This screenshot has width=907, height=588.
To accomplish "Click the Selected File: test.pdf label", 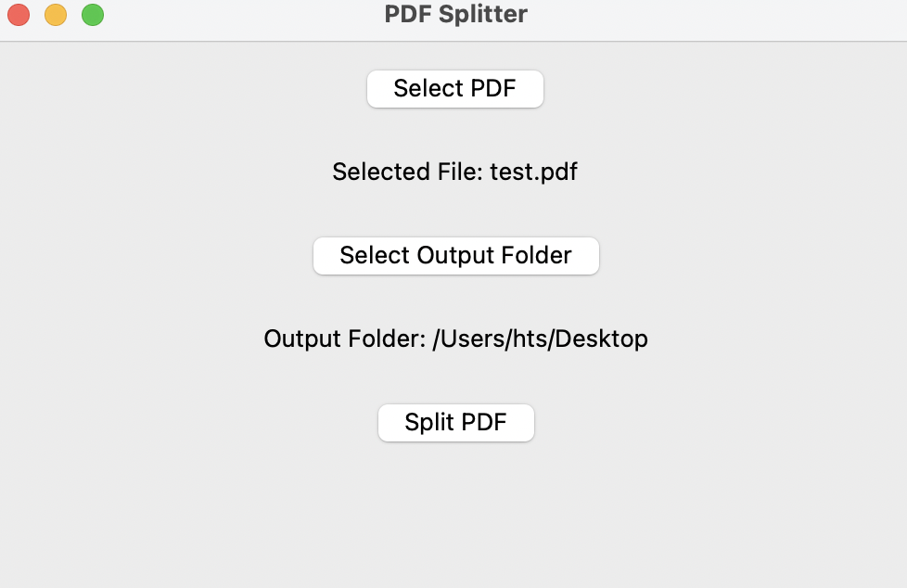I will [x=454, y=172].
